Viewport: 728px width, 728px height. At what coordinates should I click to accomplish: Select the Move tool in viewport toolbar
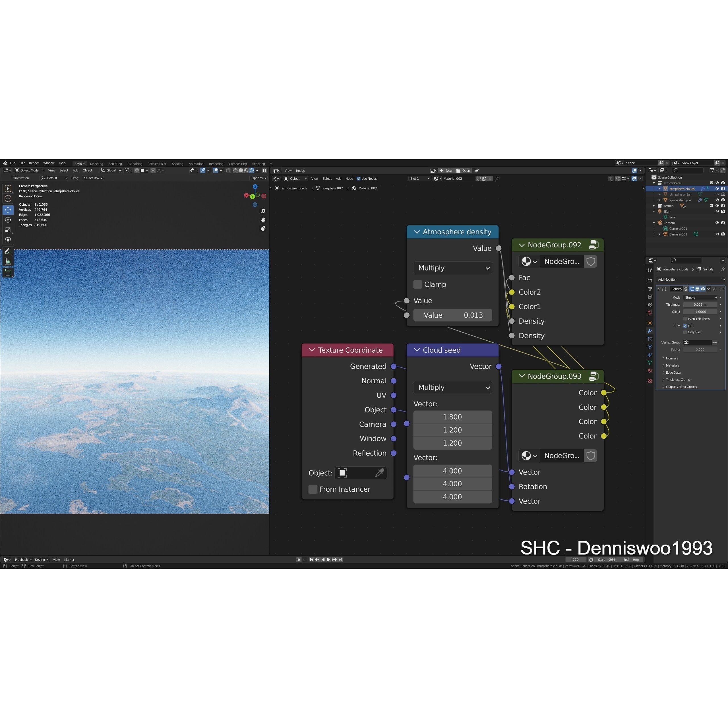8,210
